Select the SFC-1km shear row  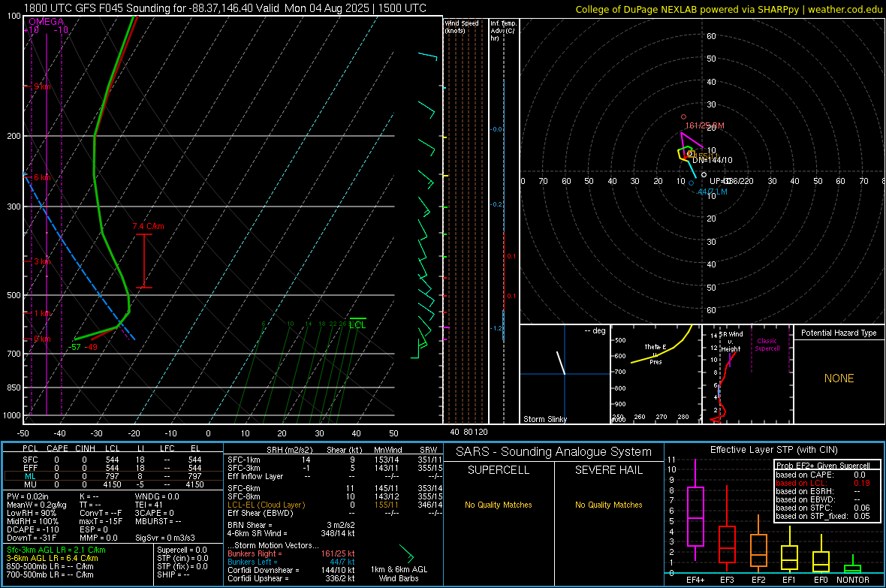[x=333, y=460]
